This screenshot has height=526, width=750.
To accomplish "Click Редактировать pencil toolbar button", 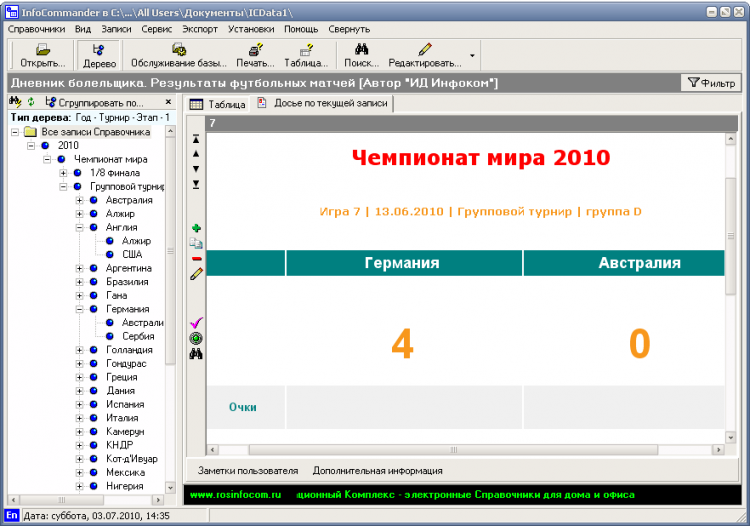I will coord(425,55).
